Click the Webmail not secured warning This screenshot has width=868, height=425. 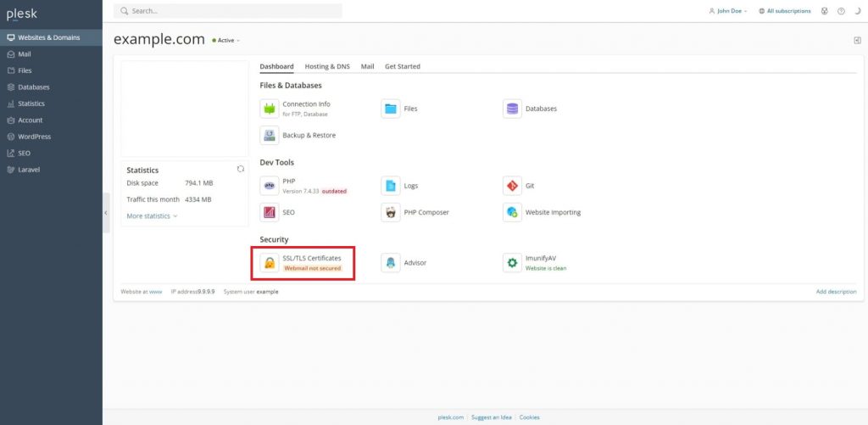coord(312,268)
